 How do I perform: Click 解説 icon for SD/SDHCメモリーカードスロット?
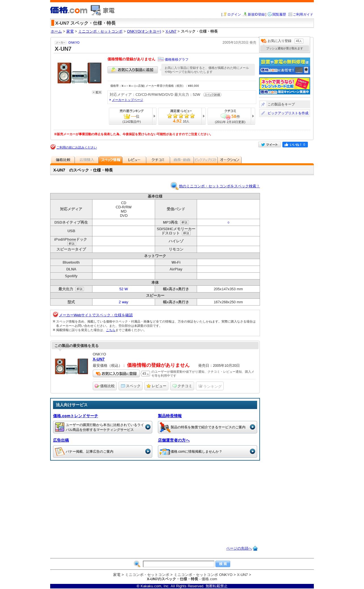pos(186,233)
